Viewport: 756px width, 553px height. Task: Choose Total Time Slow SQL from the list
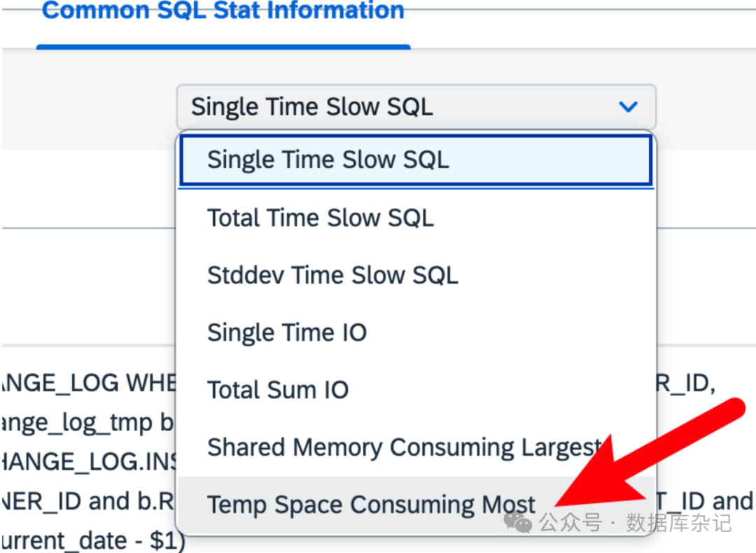click(320, 218)
